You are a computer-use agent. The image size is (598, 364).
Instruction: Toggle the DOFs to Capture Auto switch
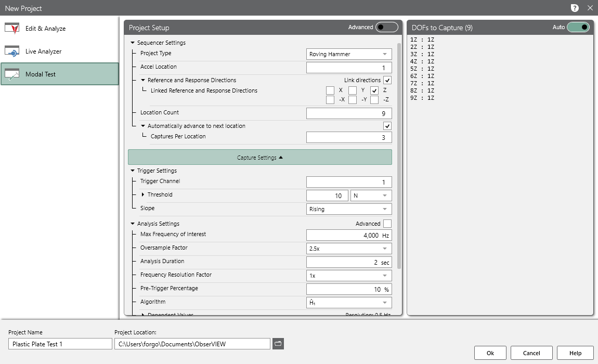point(578,27)
